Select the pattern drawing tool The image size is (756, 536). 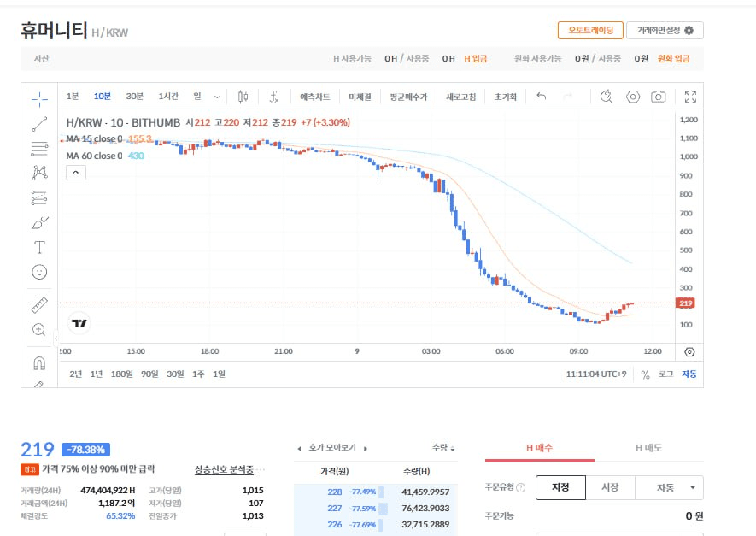[x=39, y=173]
